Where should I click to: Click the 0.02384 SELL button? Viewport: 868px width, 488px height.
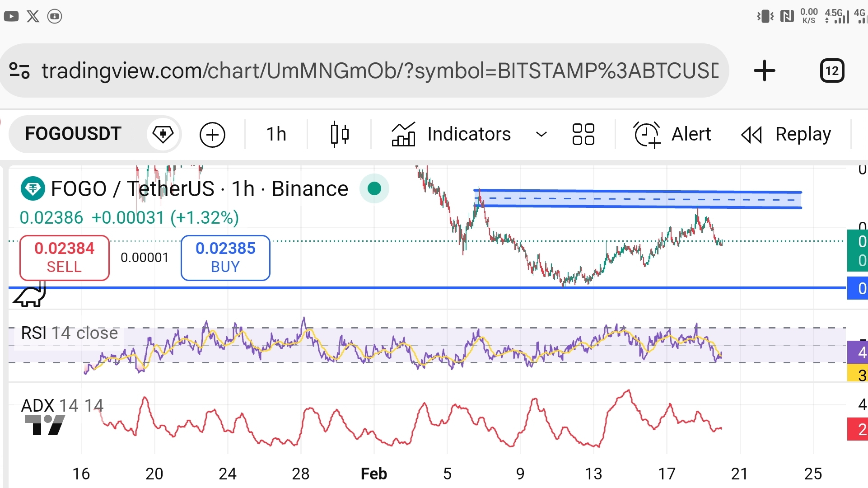tap(64, 258)
